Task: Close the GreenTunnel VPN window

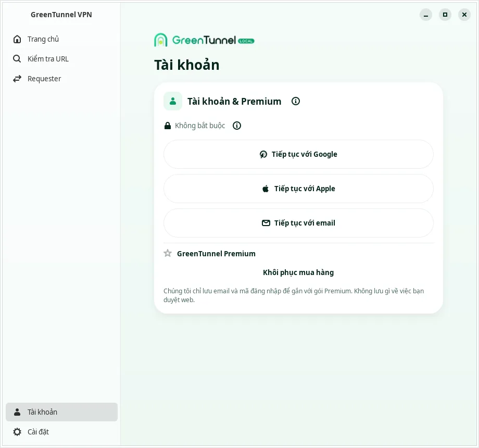Action: coord(464,15)
